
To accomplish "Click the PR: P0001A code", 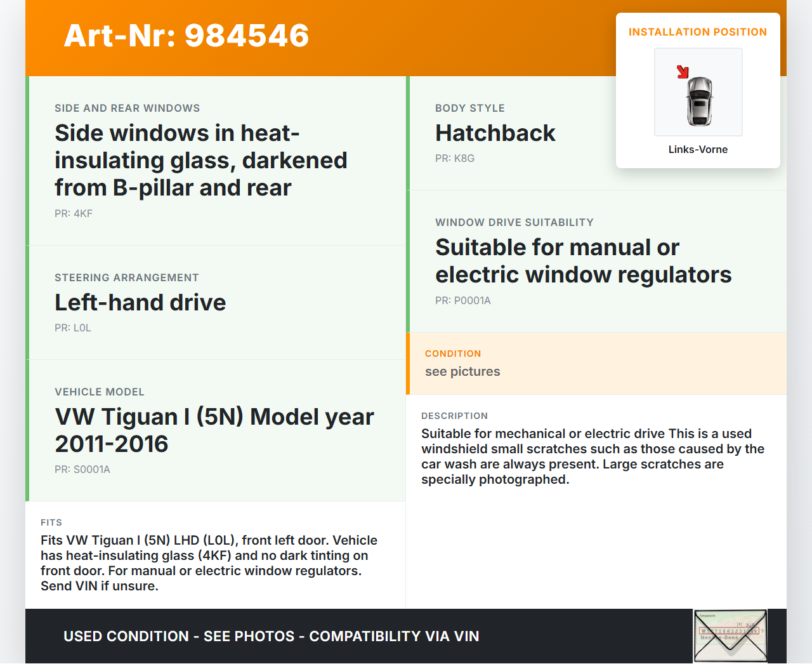I will click(x=462, y=300).
